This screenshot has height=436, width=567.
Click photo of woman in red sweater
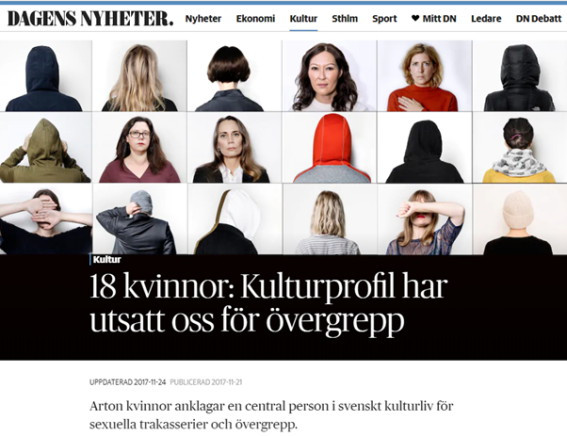pos(425,76)
